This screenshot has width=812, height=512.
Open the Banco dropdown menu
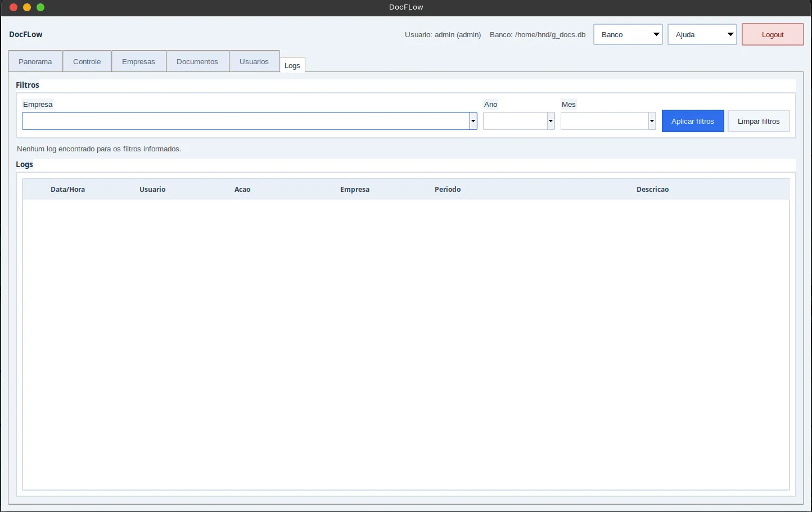pyautogui.click(x=628, y=34)
